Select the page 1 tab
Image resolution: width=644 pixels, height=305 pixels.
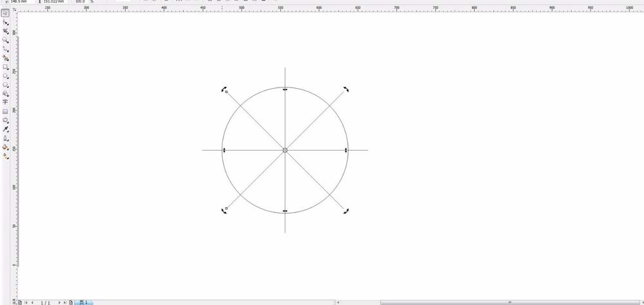(x=84, y=302)
